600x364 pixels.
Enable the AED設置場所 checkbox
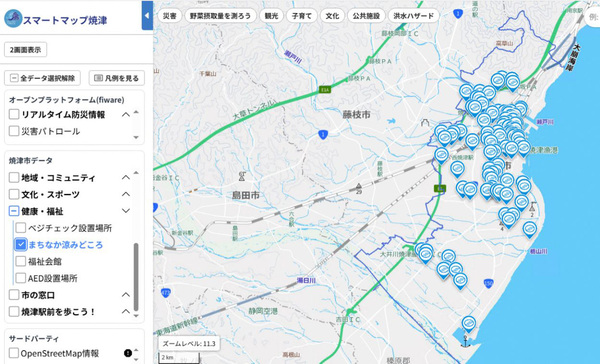tap(21, 278)
